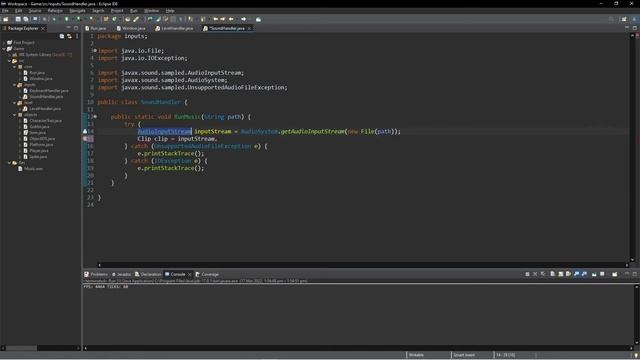The height and width of the screenshot is (360, 640).
Task: Switch to the Run.java editor tab
Action: point(96,28)
